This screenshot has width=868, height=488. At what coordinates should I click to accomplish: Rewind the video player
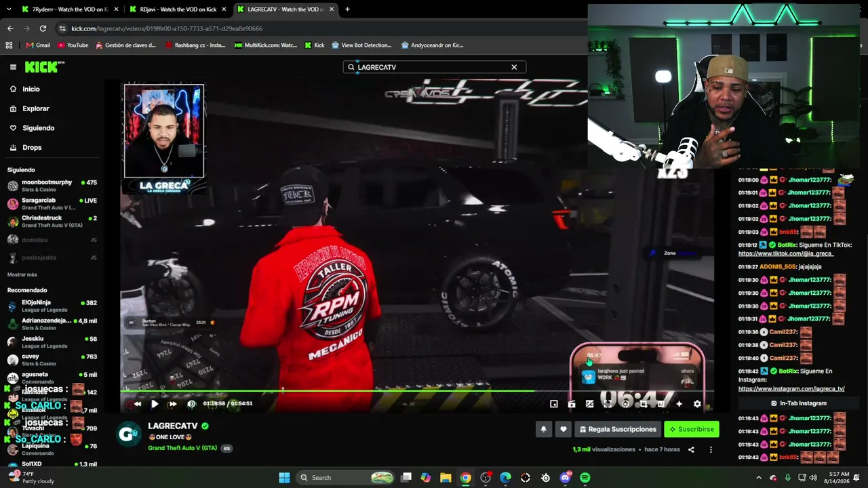(x=138, y=404)
